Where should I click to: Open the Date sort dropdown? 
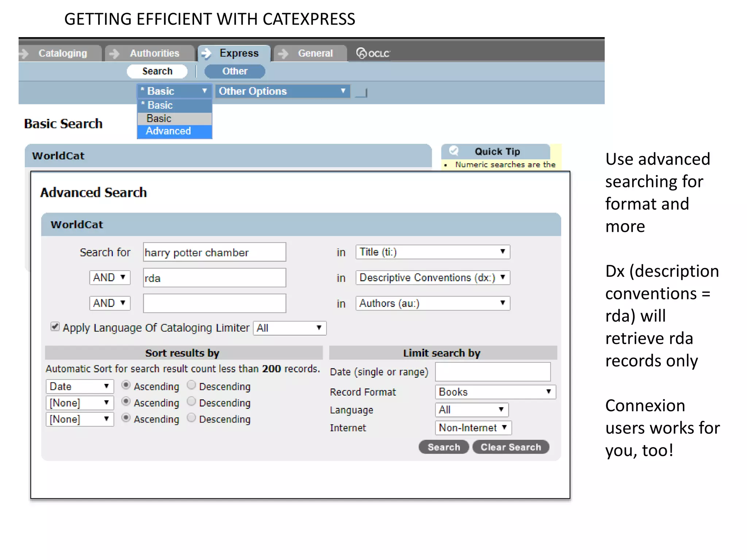[x=80, y=386]
